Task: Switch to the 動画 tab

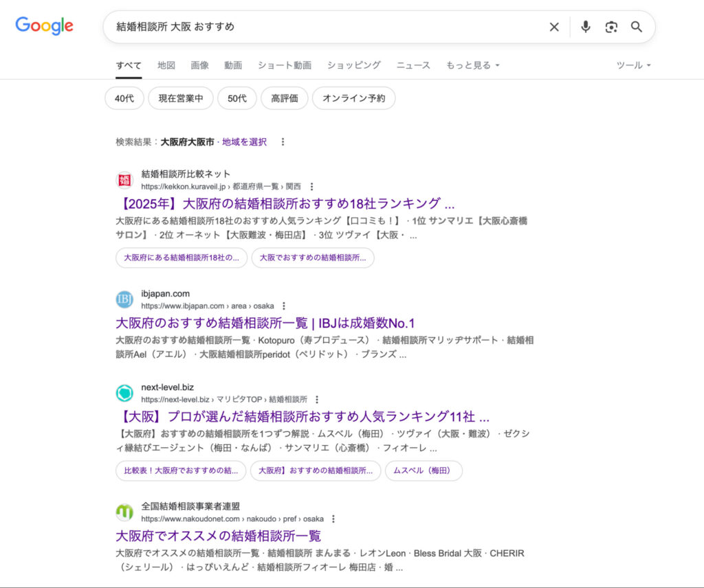Action: coord(233,65)
